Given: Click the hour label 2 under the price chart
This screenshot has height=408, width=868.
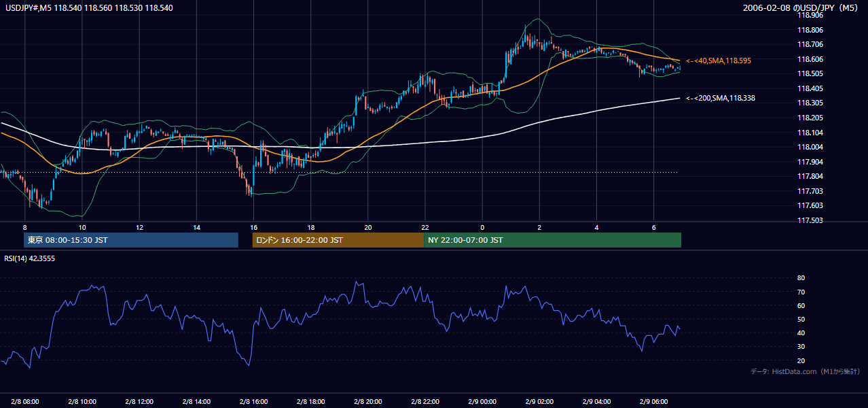Looking at the screenshot, I should click(539, 227).
